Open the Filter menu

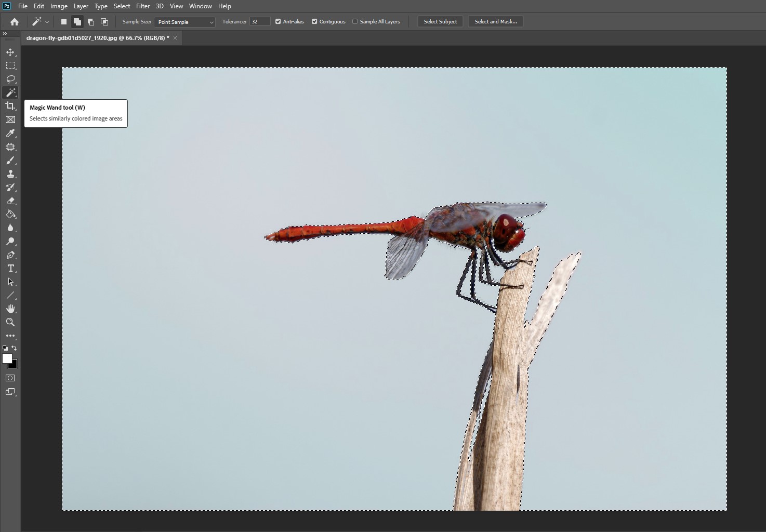(x=143, y=6)
